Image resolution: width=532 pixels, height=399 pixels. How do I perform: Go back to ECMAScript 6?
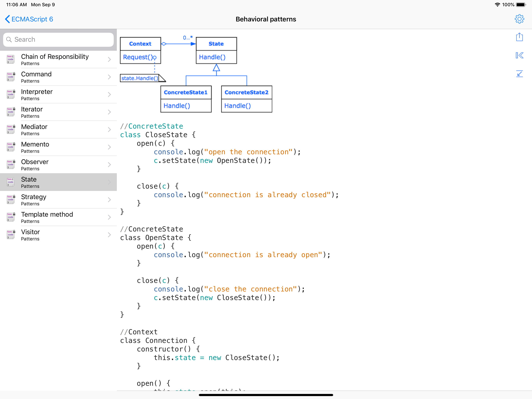(x=29, y=19)
